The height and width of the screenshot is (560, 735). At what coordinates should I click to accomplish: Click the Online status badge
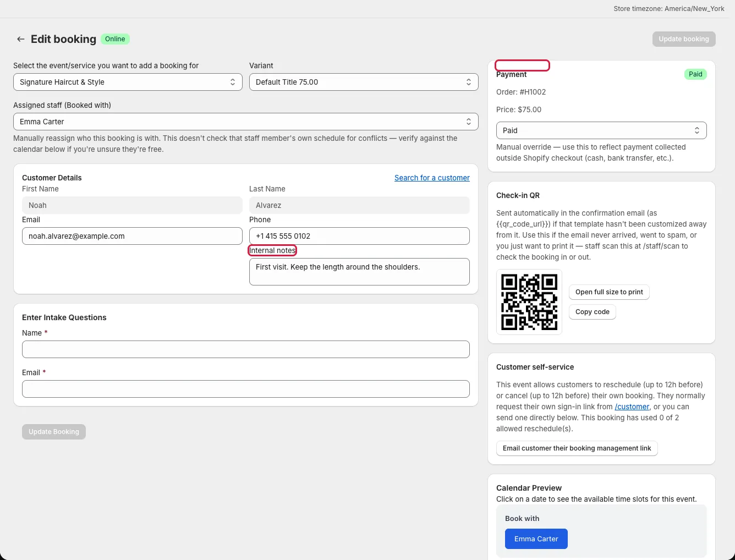point(115,39)
